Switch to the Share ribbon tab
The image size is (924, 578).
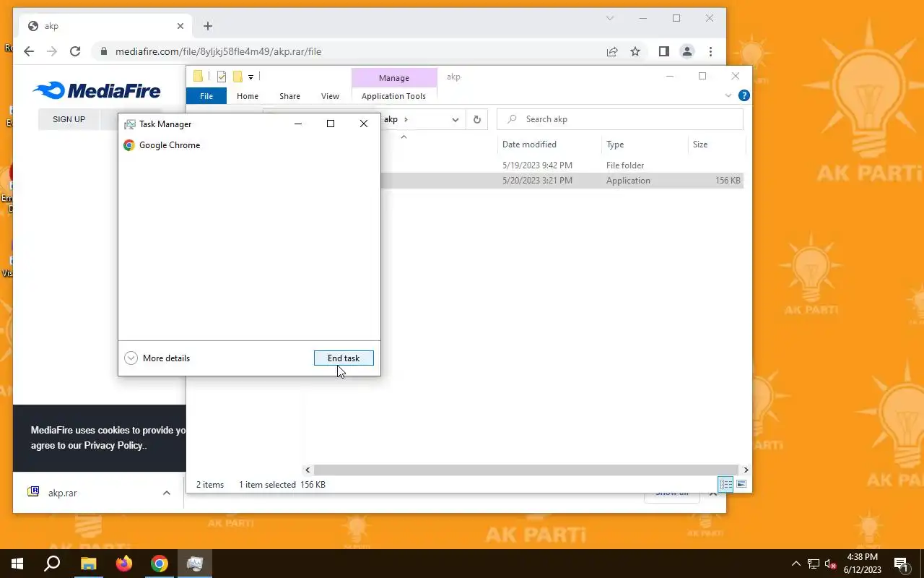[x=290, y=96]
